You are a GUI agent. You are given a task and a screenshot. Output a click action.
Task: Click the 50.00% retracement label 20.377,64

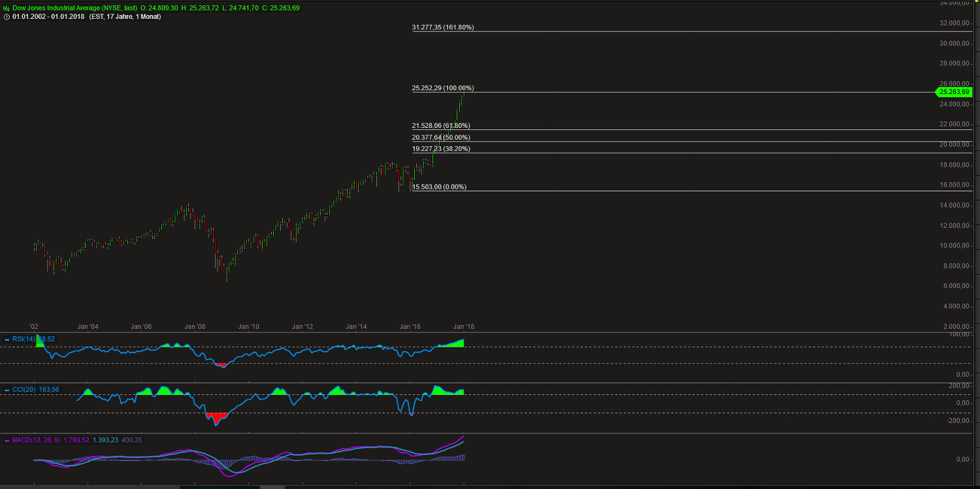440,137
